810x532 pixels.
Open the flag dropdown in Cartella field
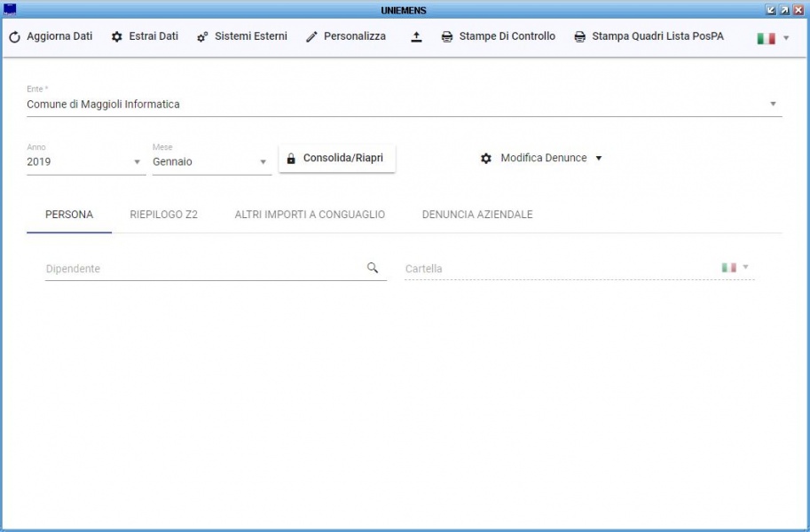[735, 268]
